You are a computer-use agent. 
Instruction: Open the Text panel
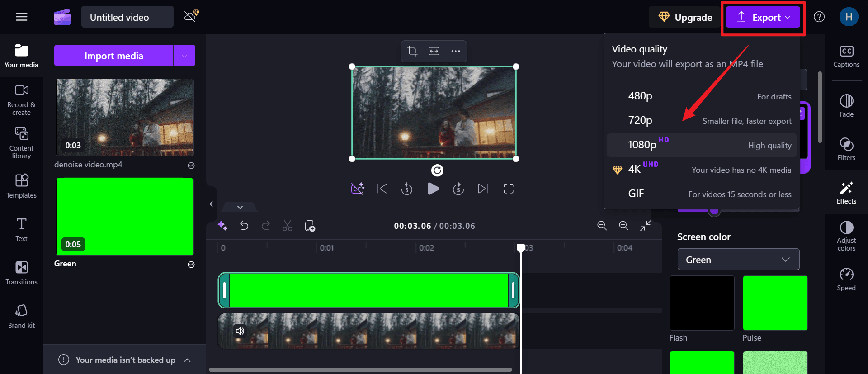(21, 230)
